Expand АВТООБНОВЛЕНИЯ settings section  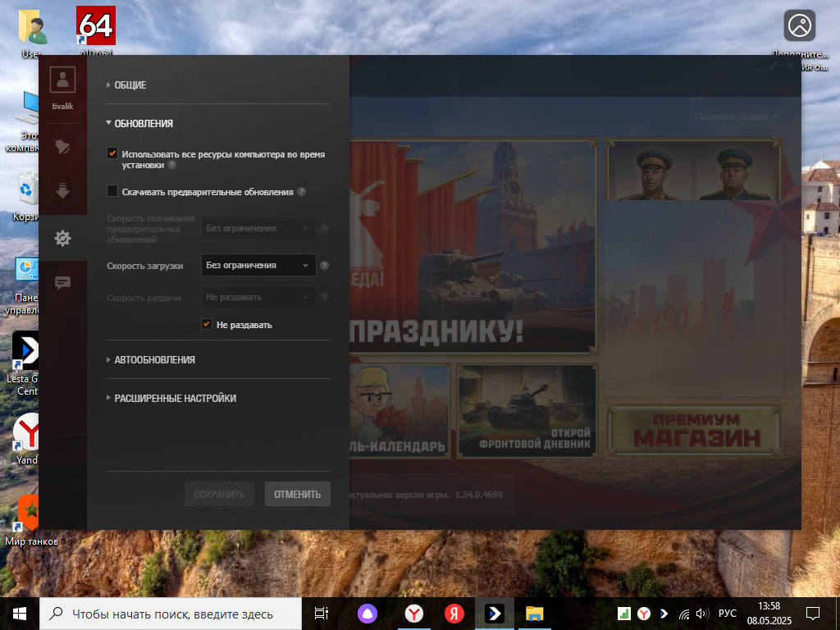151,360
